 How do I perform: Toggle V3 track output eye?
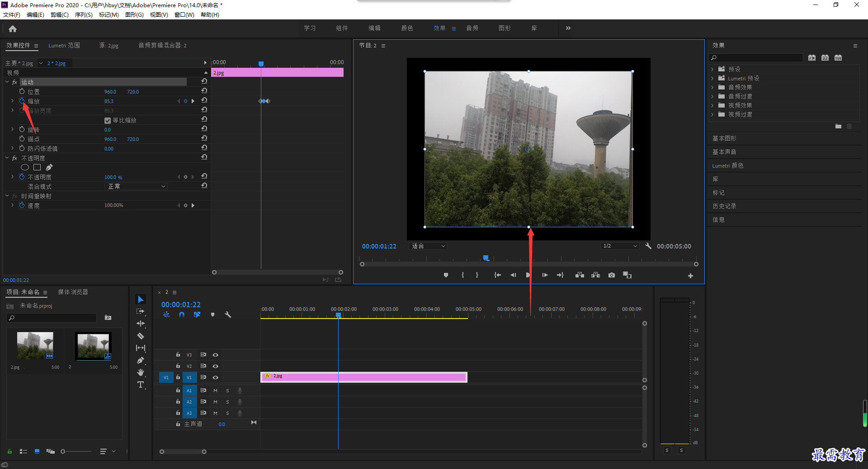[x=216, y=355]
